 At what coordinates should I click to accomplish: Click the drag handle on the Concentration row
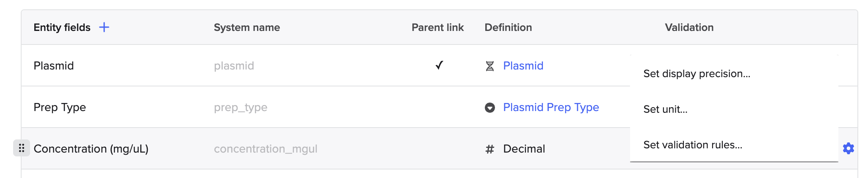(x=22, y=148)
